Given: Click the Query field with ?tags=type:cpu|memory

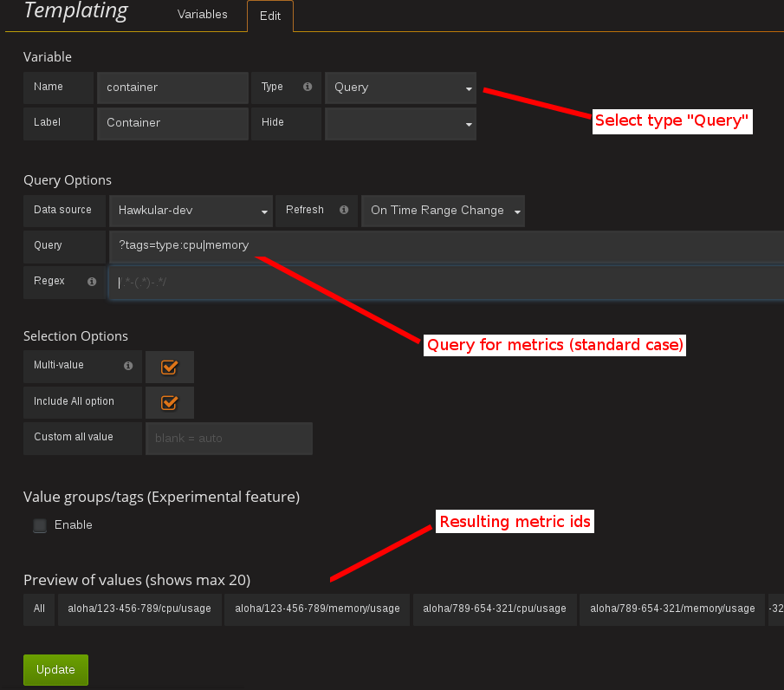Looking at the screenshot, I should coord(446,247).
